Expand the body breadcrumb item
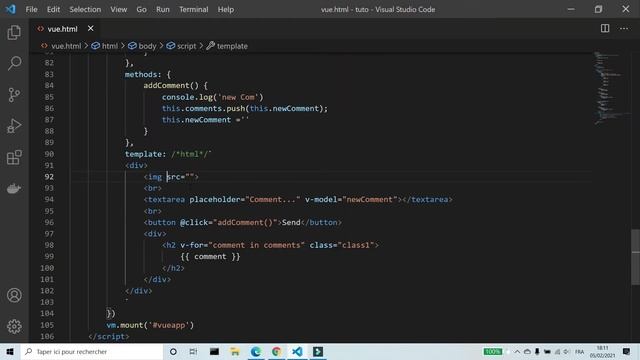 point(142,46)
